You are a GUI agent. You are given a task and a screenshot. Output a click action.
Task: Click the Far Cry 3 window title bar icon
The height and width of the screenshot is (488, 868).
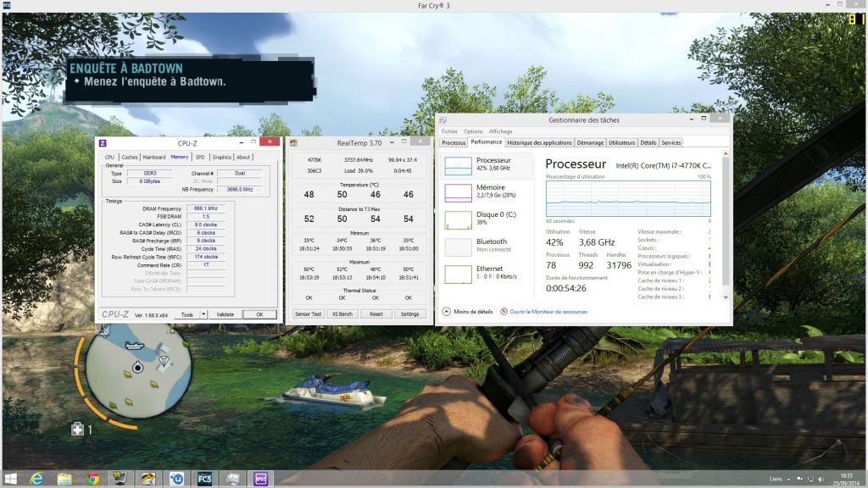tap(6, 6)
